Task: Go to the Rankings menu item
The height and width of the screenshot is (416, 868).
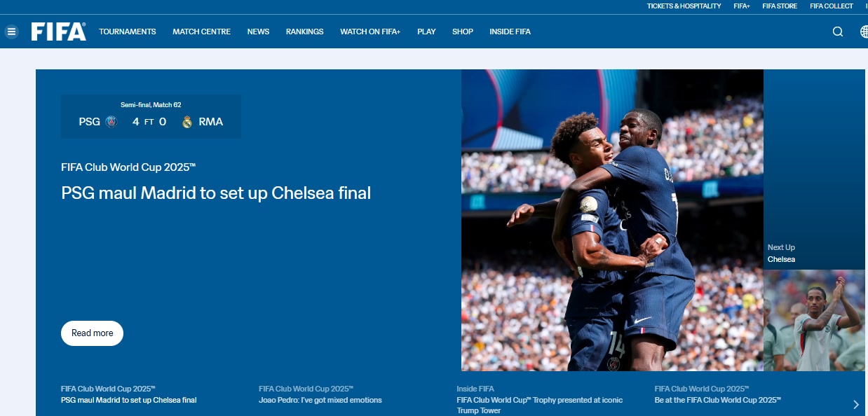Action: coord(305,32)
